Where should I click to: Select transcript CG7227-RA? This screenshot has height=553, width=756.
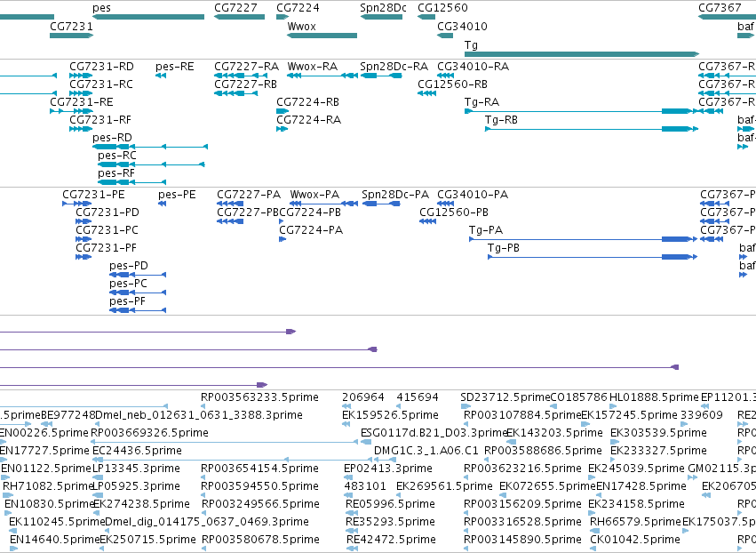[246, 67]
